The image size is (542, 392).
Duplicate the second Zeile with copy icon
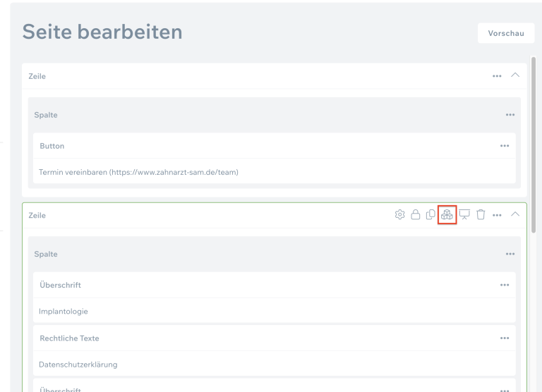coord(430,214)
